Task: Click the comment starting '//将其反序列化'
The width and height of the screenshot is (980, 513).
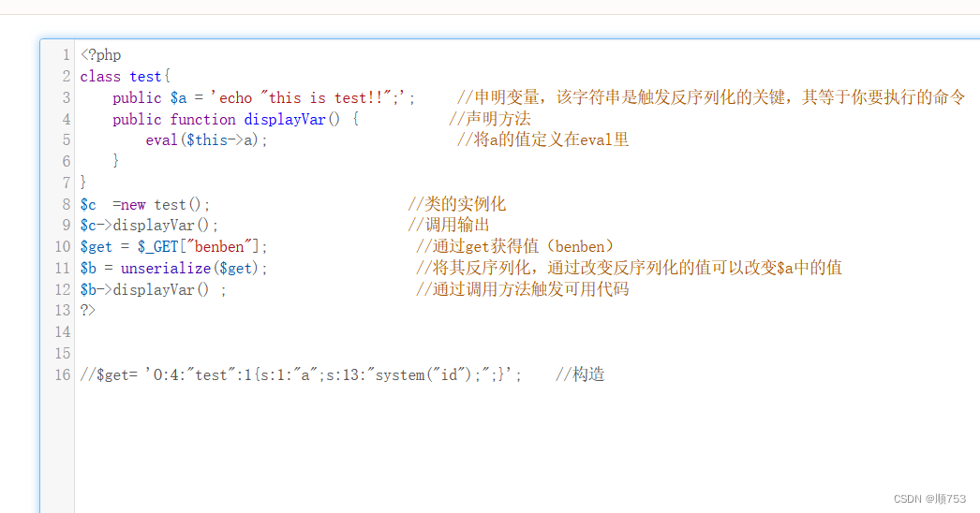Action: [x=629, y=268]
